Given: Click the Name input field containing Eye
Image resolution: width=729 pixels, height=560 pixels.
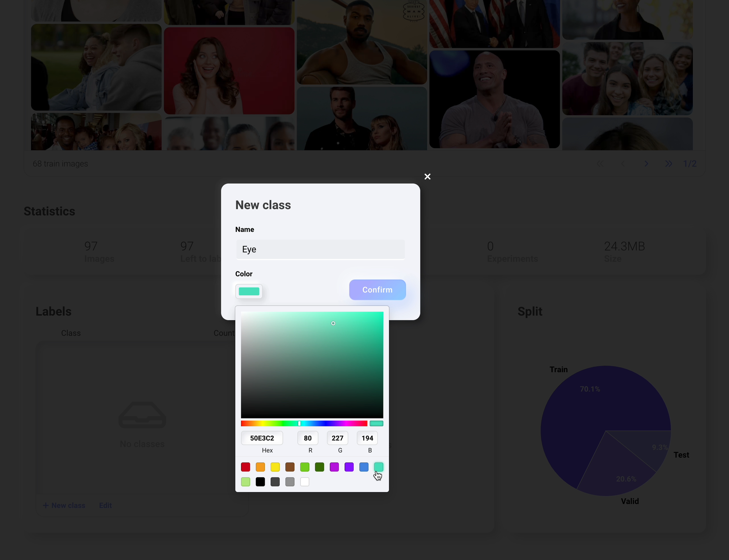Looking at the screenshot, I should pos(320,249).
